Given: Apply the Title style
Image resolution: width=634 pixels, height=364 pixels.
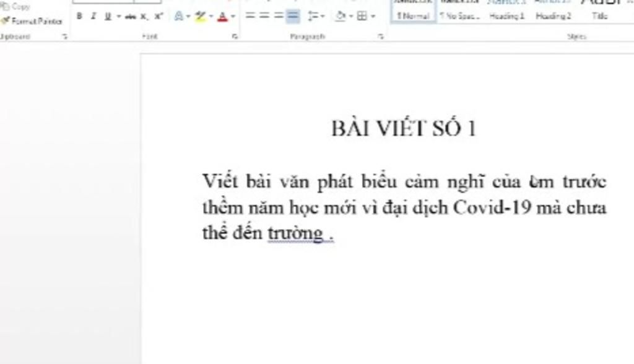Looking at the screenshot, I should click(600, 11).
